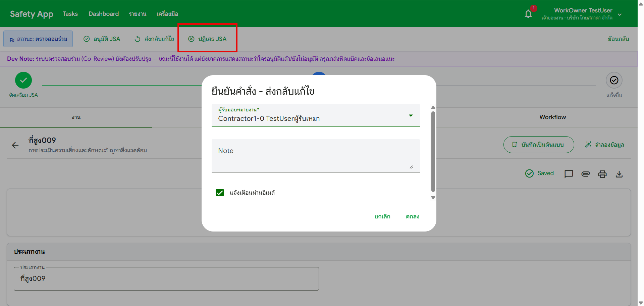Click the download icon
The height and width of the screenshot is (306, 644).
619,174
